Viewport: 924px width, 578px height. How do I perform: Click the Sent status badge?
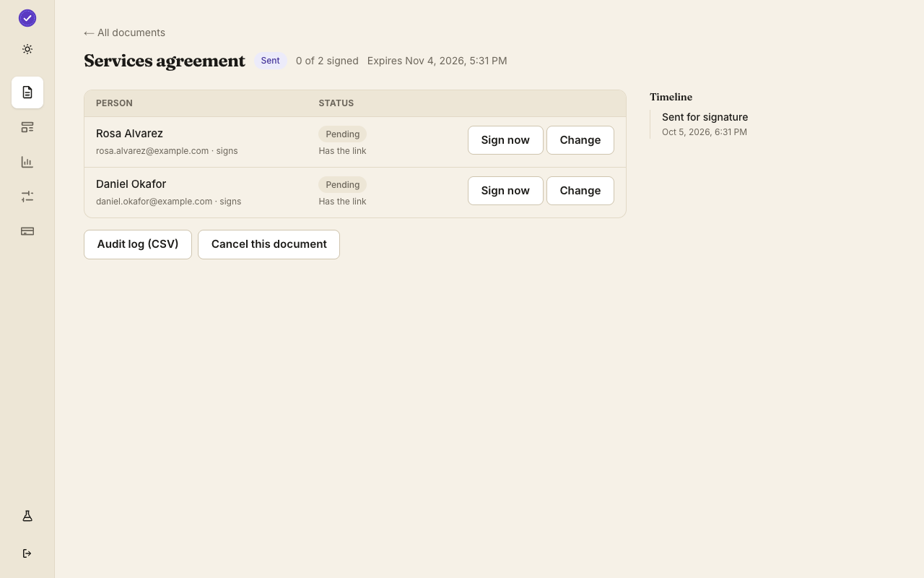(x=270, y=61)
